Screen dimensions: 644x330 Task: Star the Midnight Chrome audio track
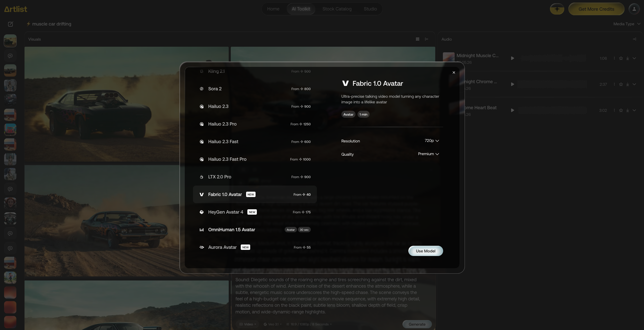pos(621,84)
